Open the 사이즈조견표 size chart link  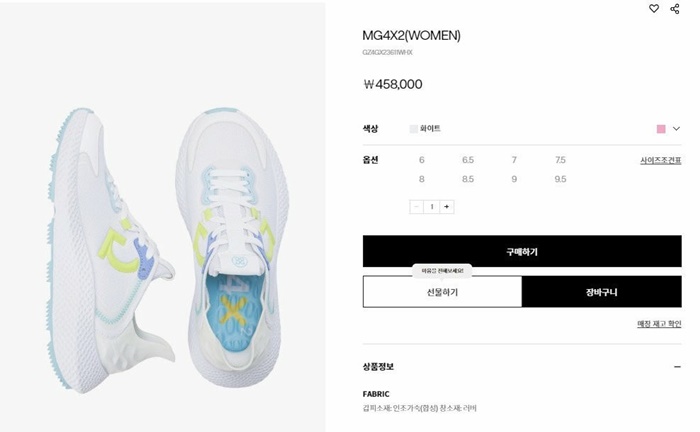point(660,160)
